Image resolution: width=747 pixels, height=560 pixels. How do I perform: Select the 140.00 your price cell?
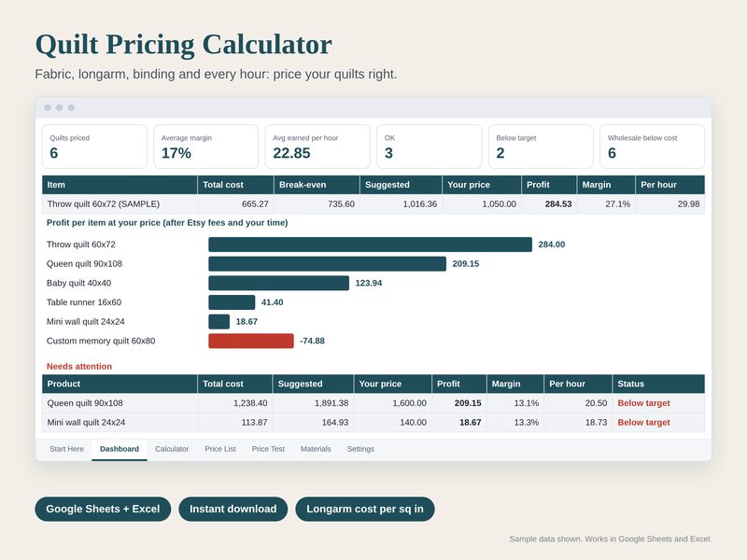[393, 423]
